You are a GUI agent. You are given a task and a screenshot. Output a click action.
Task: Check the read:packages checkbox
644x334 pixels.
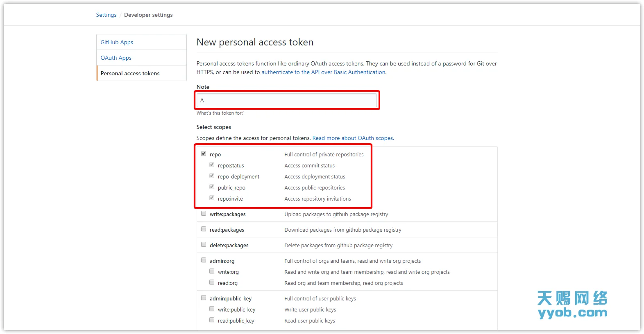pos(204,228)
